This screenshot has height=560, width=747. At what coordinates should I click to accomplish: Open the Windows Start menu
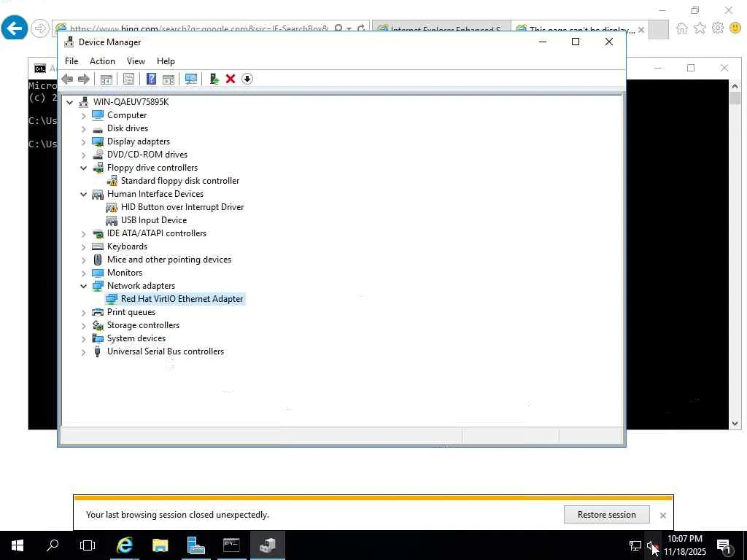click(x=18, y=545)
